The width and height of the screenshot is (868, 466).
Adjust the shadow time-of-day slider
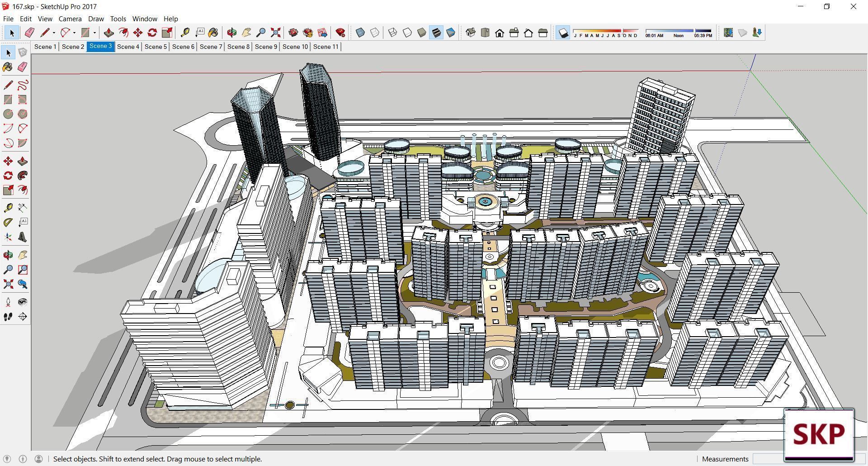coord(678,33)
